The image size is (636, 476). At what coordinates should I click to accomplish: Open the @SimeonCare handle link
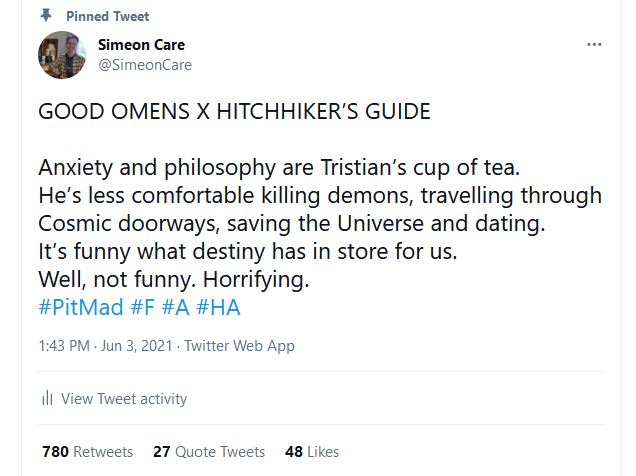pyautogui.click(x=144, y=64)
